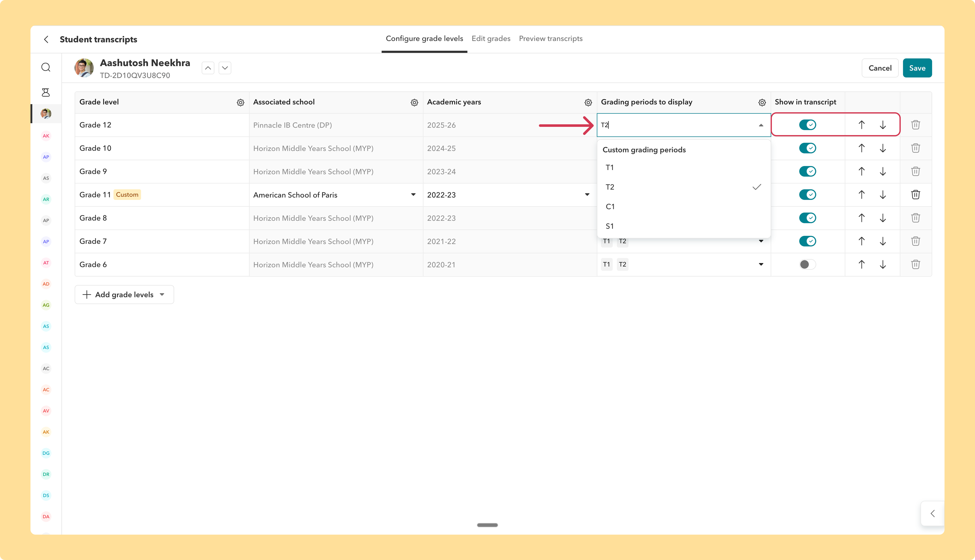This screenshot has width=975, height=560.
Task: Select AD student in sidebar list
Action: (46, 284)
